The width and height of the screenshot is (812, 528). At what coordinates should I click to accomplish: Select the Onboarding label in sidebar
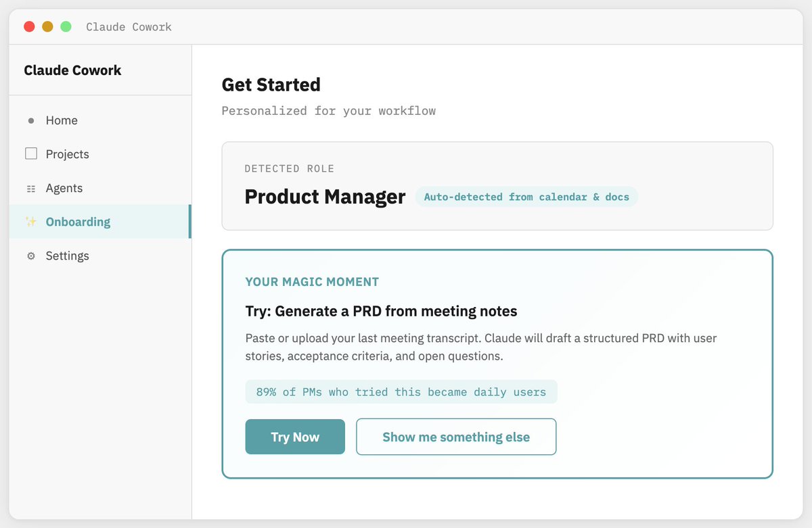coord(78,222)
